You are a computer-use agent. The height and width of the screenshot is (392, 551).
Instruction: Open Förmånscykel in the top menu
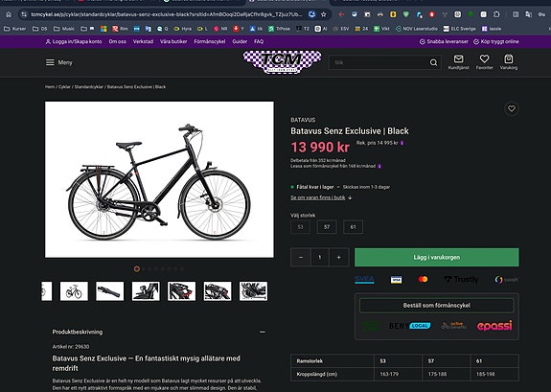210,41
